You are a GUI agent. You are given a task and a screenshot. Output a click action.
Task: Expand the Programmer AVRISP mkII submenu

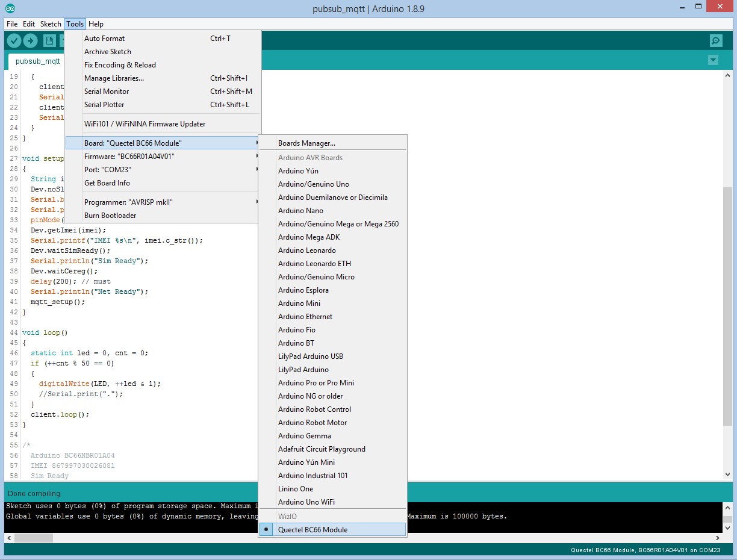[163, 202]
